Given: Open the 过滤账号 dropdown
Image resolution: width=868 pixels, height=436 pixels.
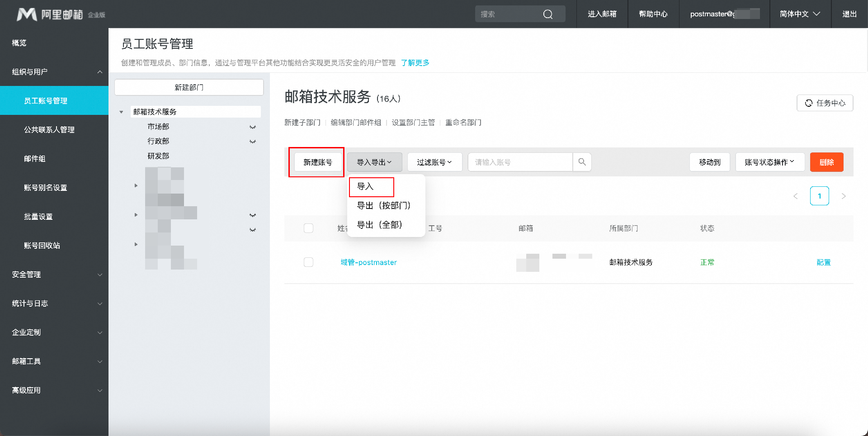Looking at the screenshot, I should (x=434, y=162).
